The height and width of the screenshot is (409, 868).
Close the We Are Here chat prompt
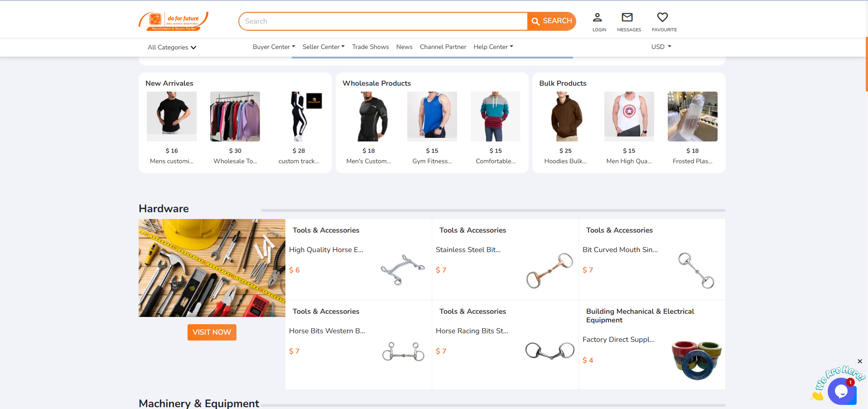coord(859,361)
